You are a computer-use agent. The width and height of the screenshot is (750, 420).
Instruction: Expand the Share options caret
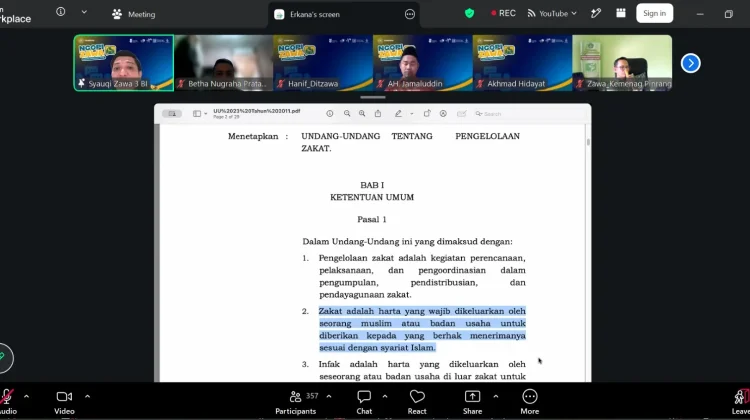tap(496, 397)
